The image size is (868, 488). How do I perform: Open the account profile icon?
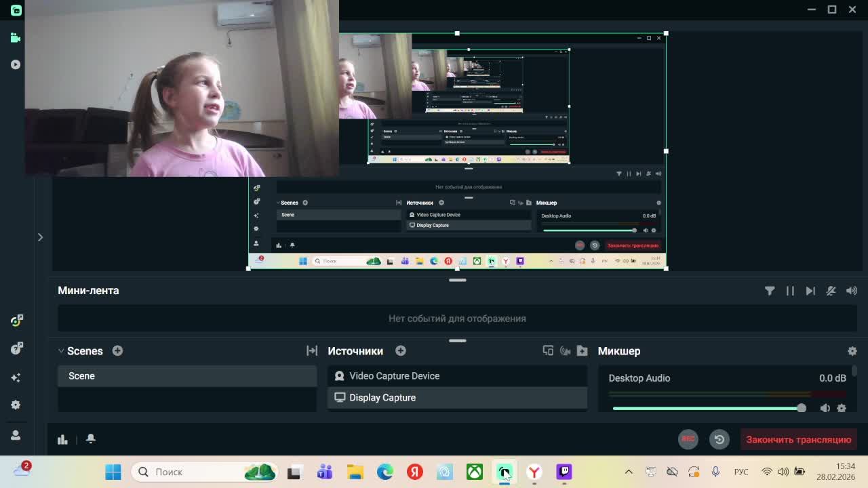click(16, 435)
